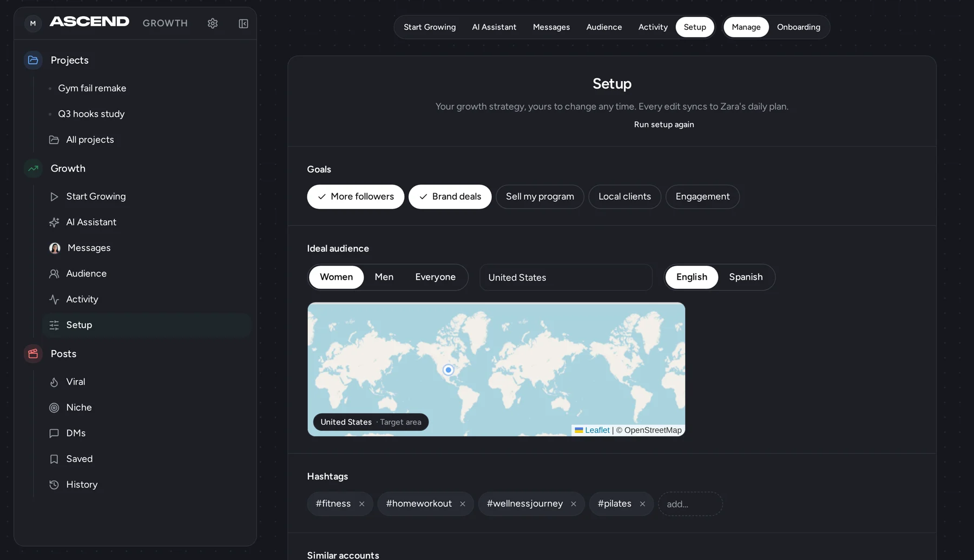
Task: Open settings gear icon in sidebar header
Action: coord(213,23)
